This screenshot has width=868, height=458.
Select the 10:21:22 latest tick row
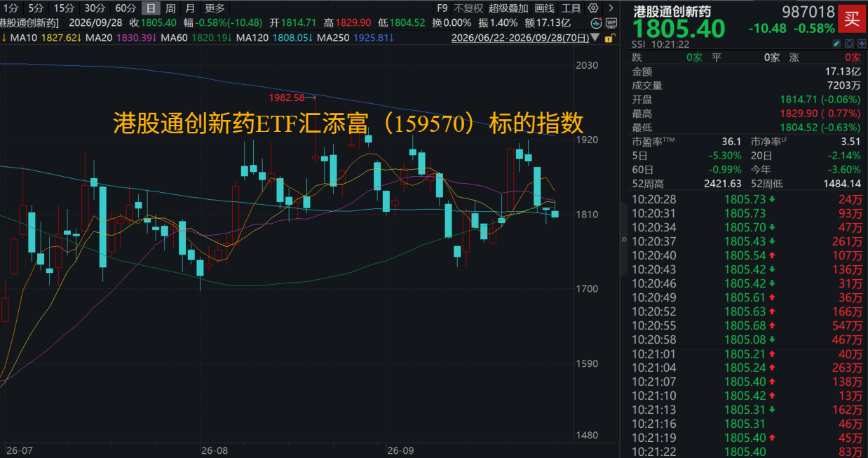click(x=747, y=452)
